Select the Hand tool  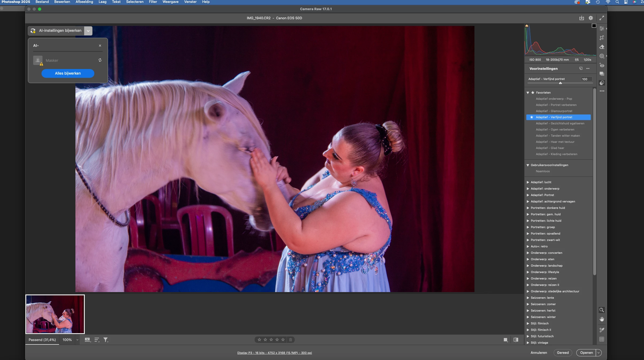[602, 319]
